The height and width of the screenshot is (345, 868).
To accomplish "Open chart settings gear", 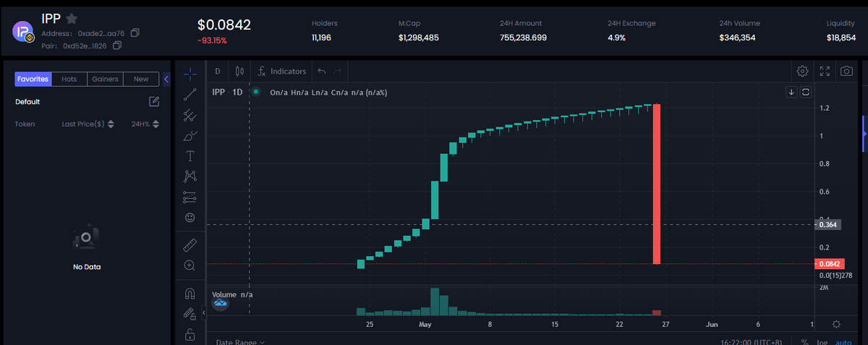I will click(x=802, y=71).
